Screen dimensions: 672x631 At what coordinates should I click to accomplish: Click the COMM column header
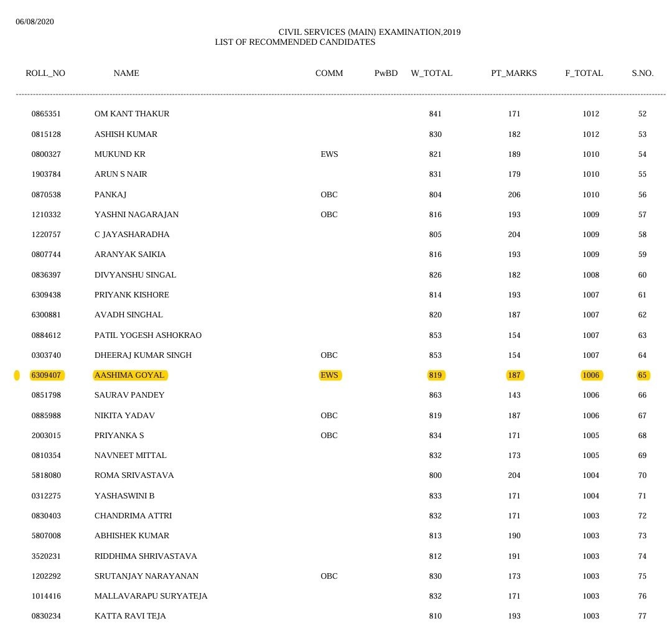click(329, 73)
